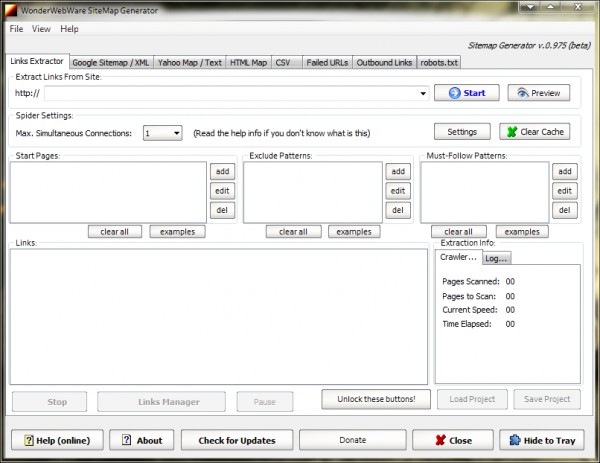The image size is (600, 463).
Task: Show examples for Must-Follow Patterns
Action: [x=522, y=232]
